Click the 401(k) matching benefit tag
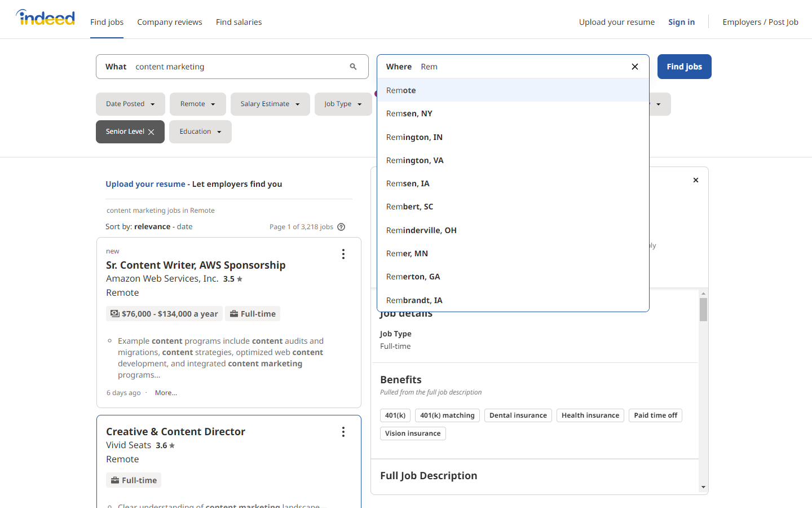Image resolution: width=812 pixels, height=508 pixels. tap(447, 415)
